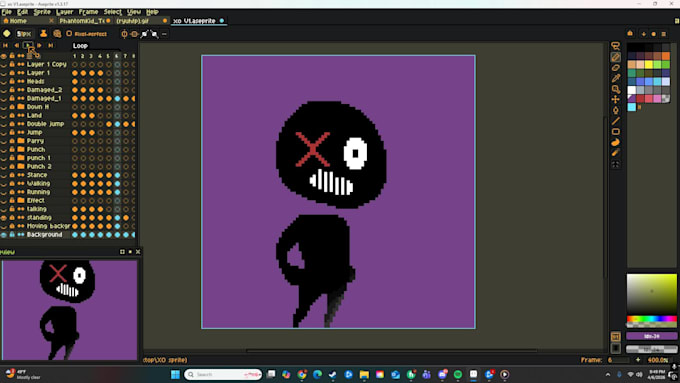This screenshot has width=680, height=383.
Task: Show the Walking layer
Action: (4, 183)
